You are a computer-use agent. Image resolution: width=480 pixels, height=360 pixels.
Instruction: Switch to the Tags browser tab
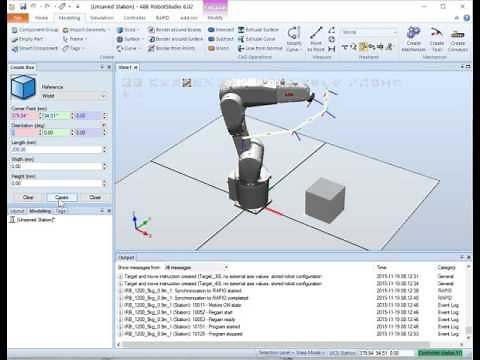click(x=60, y=211)
